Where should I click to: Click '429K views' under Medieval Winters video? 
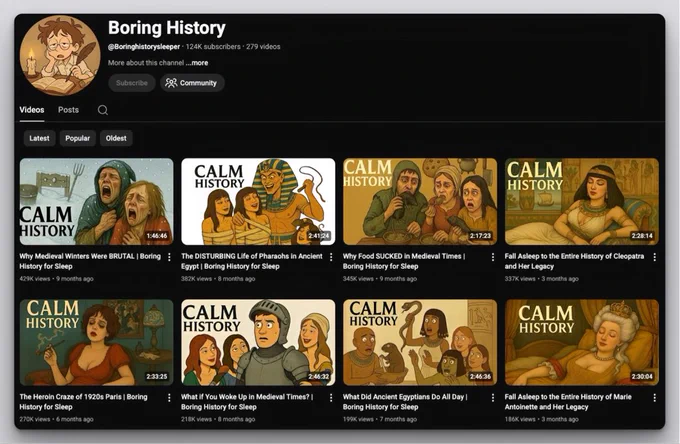tap(35, 279)
